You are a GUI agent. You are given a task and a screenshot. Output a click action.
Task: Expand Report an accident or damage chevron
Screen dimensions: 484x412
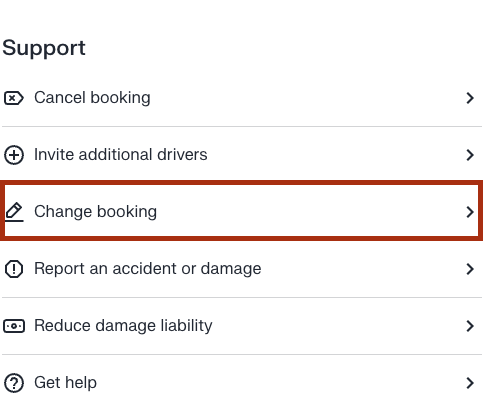(470, 269)
